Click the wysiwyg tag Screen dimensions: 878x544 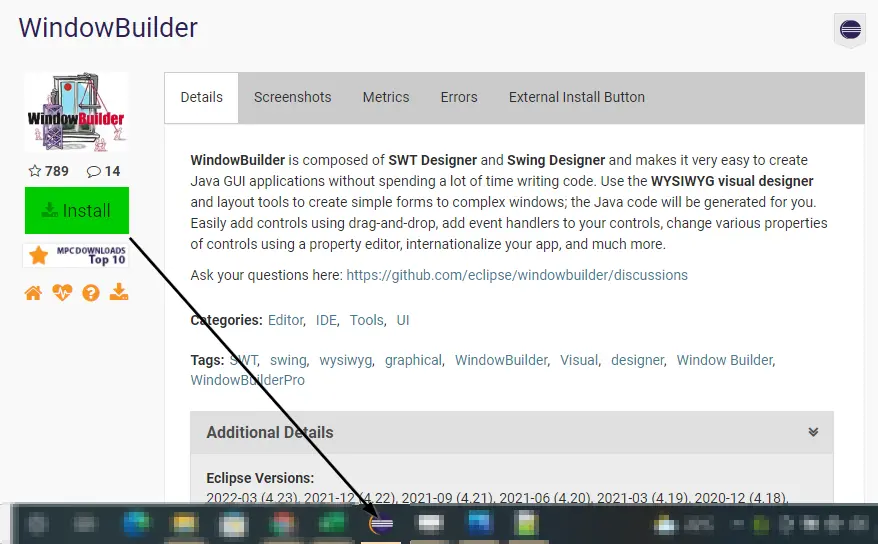click(345, 360)
